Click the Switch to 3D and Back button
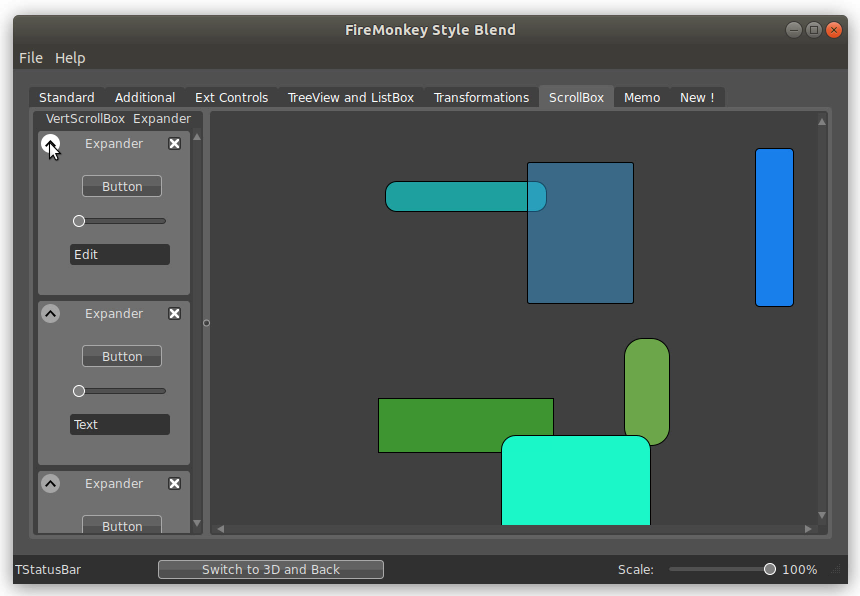The image size is (860, 596). point(271,570)
